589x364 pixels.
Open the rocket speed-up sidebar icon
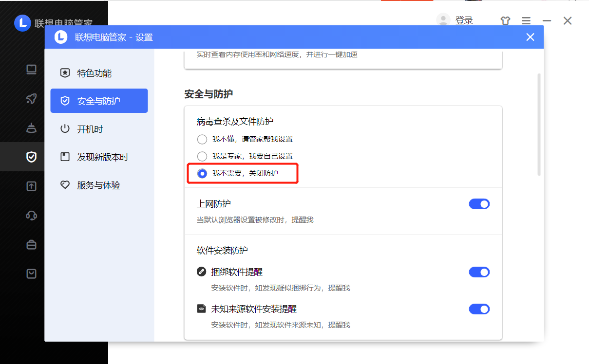coord(32,99)
